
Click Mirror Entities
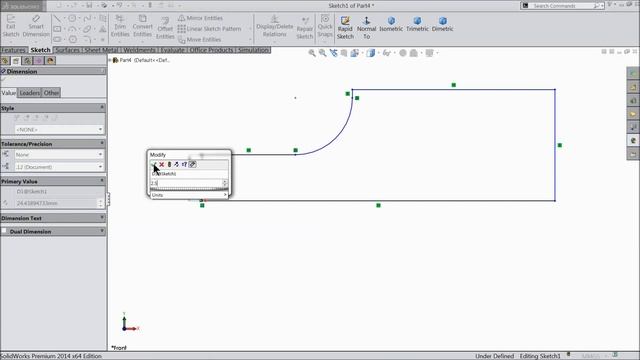tap(200, 18)
